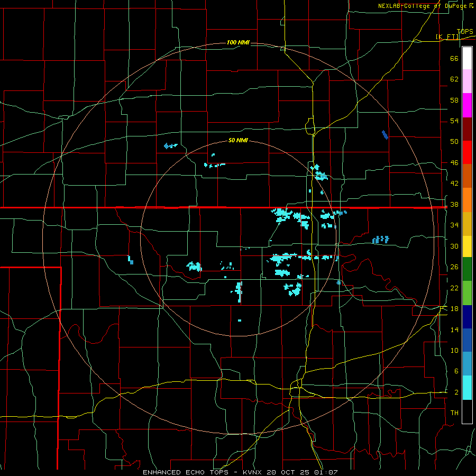The image size is (476, 476).
Task: Click the "100 NMI" range ring label
Action: pyautogui.click(x=238, y=42)
